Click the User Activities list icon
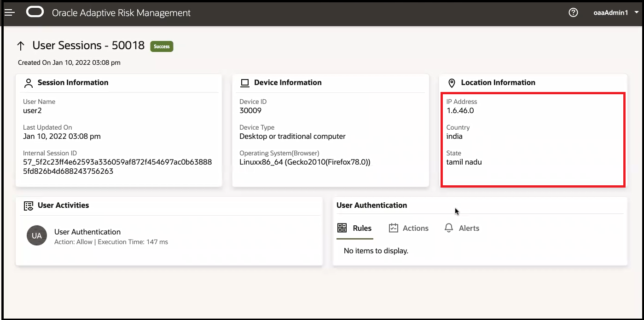This screenshot has height=320, width=644. 29,206
